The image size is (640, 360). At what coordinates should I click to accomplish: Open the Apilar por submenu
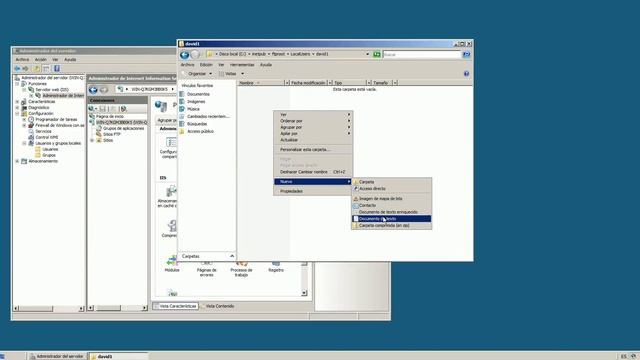313,133
